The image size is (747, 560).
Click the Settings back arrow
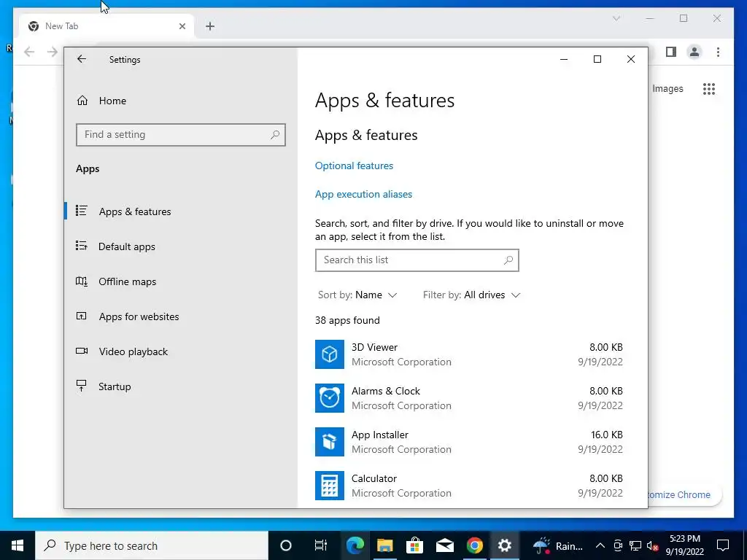(82, 59)
